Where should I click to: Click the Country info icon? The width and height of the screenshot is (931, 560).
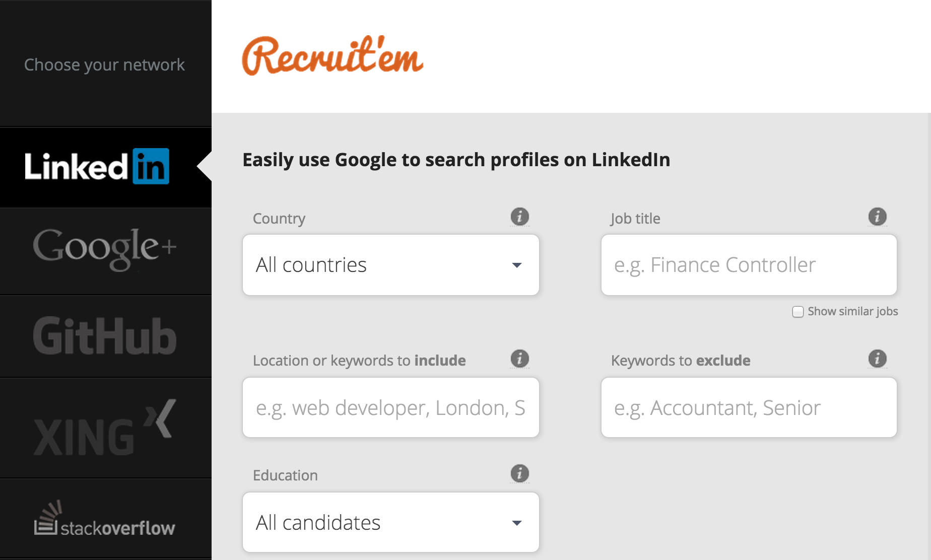[519, 217]
